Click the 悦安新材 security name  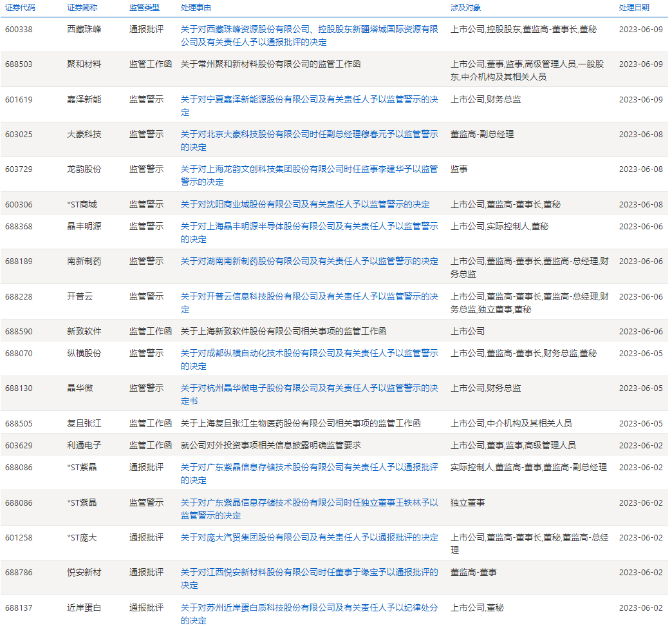tap(84, 573)
